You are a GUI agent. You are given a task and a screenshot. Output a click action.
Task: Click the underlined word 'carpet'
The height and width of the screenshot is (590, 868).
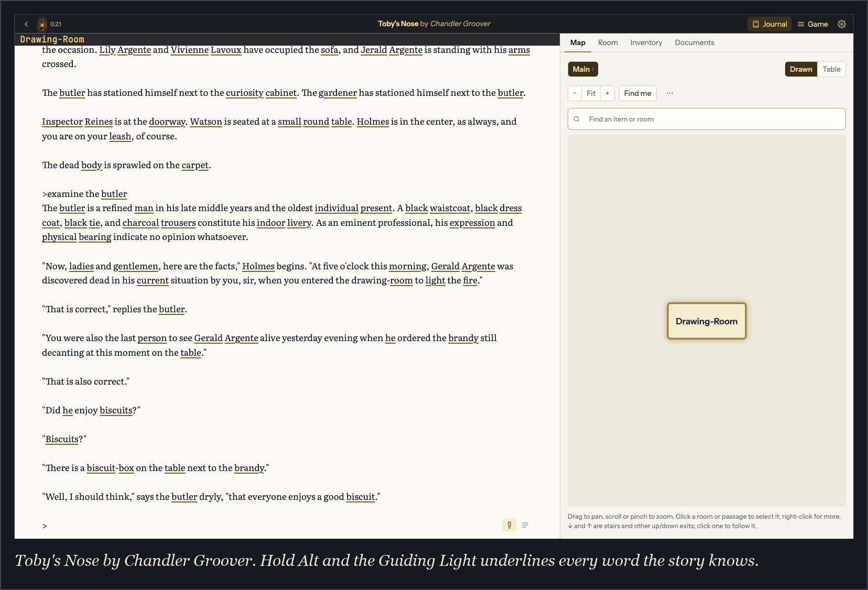tap(195, 165)
